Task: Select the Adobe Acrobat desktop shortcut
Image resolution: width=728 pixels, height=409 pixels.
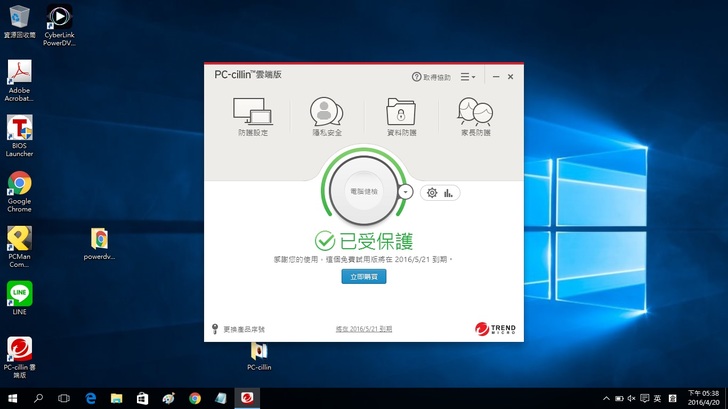Action: click(19, 77)
